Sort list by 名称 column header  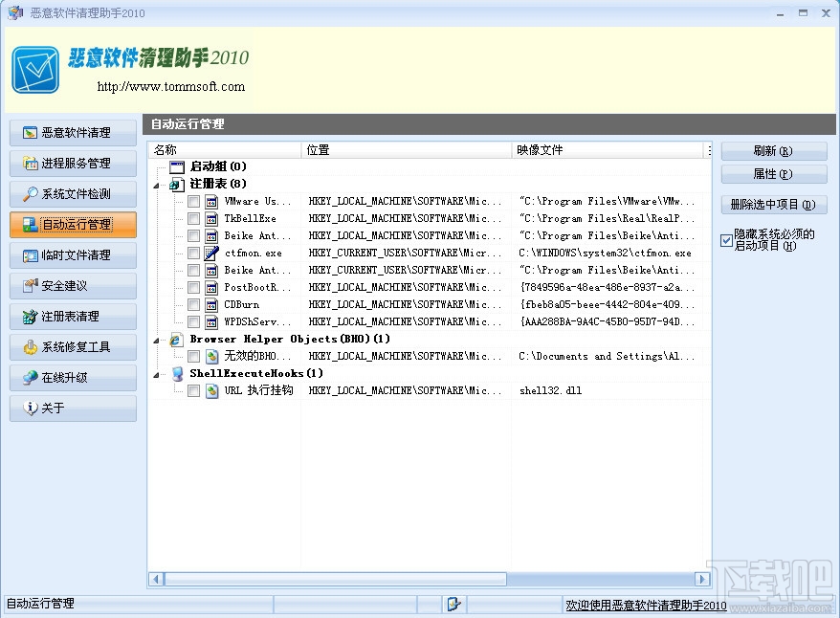point(226,150)
